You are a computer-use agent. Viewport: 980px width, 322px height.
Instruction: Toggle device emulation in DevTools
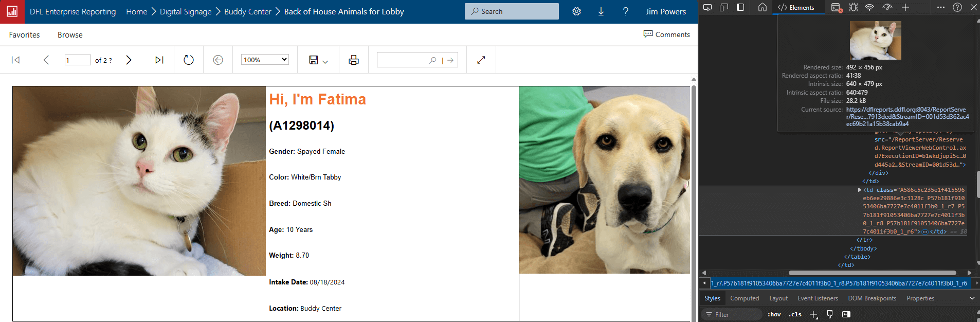(x=724, y=7)
